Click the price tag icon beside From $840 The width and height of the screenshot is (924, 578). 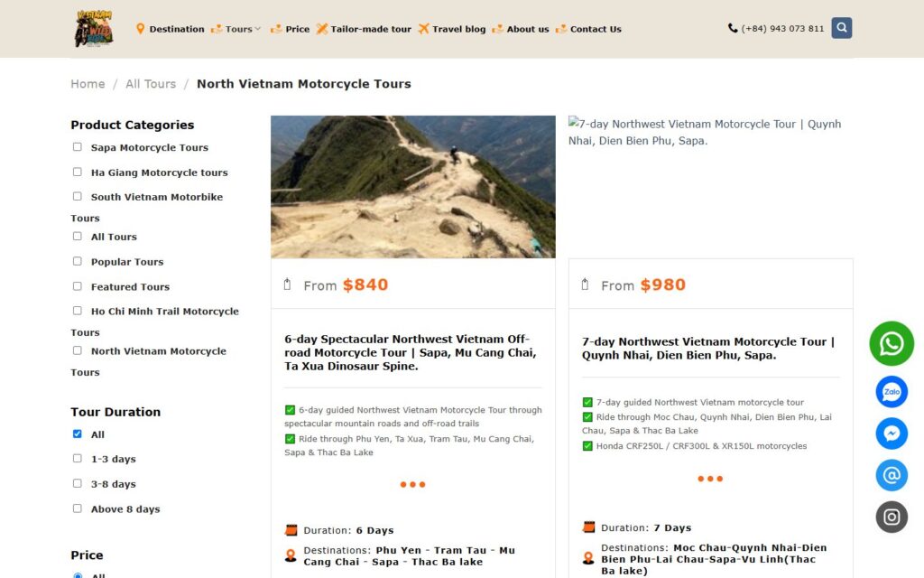(288, 284)
